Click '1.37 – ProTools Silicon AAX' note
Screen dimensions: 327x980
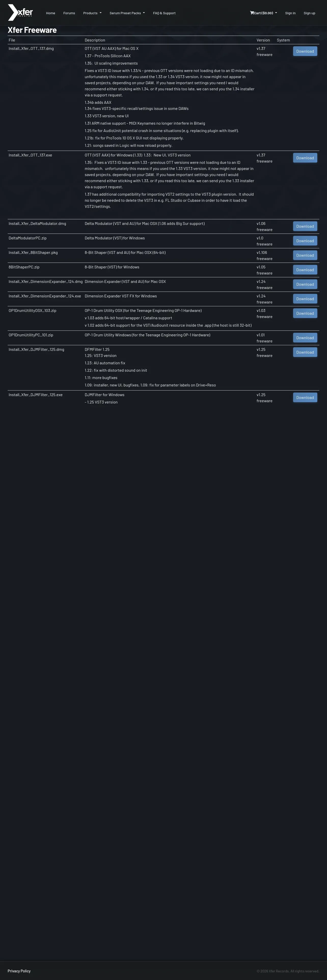(108, 56)
